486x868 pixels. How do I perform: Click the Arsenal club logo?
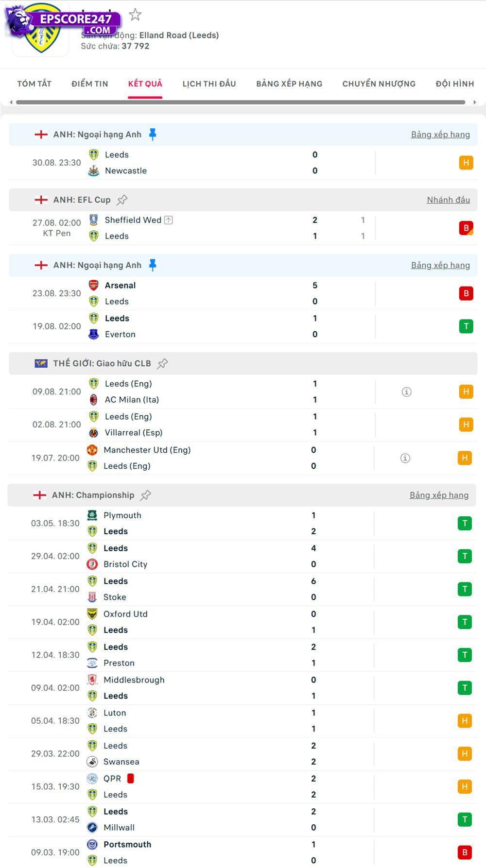click(93, 285)
